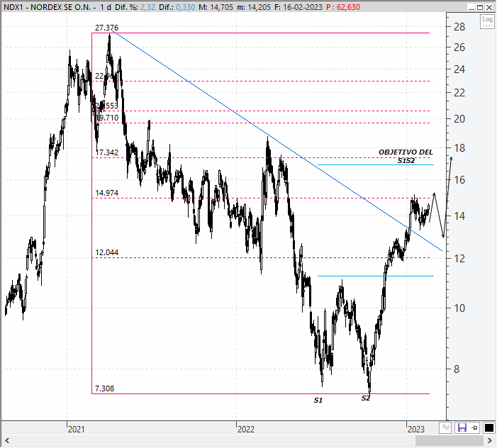Image resolution: width=497 pixels, height=448 pixels.
Task: Click the 2023 time axis label
Action: click(x=416, y=430)
